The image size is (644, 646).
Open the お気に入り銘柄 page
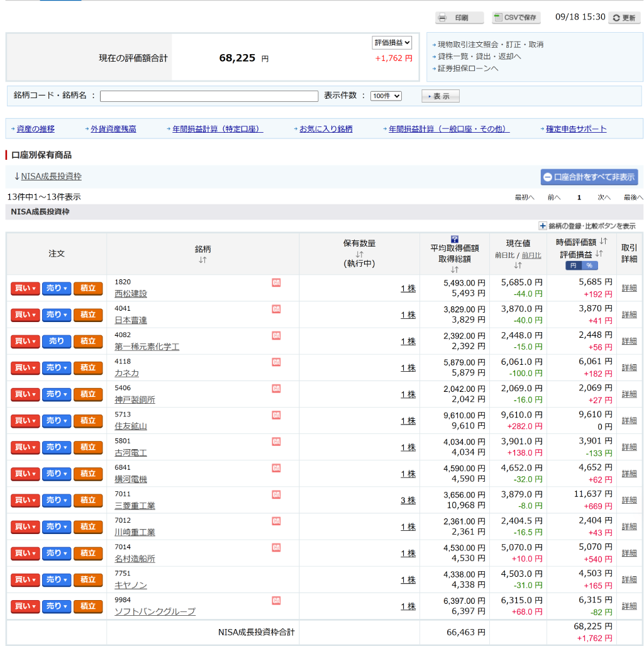(326, 129)
